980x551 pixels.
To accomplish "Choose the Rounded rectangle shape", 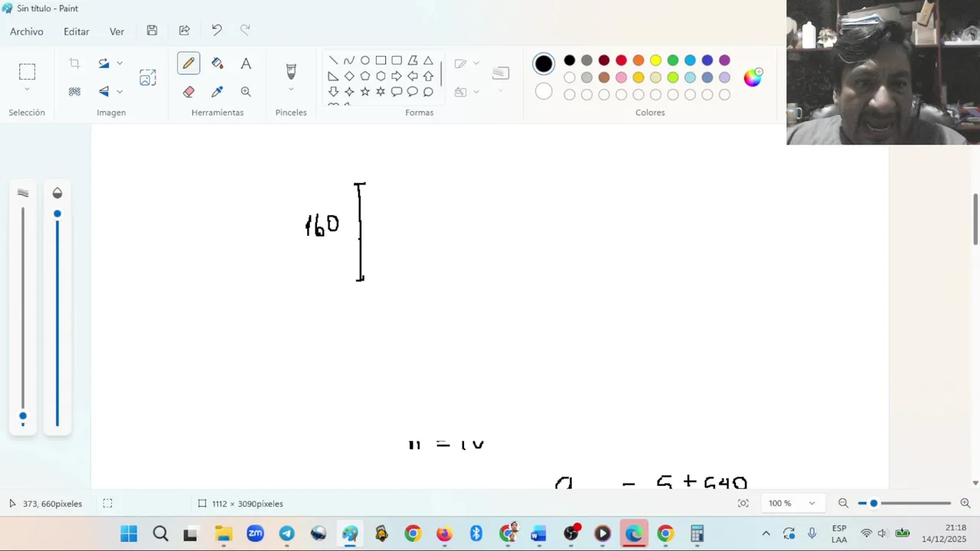I will pos(397,60).
